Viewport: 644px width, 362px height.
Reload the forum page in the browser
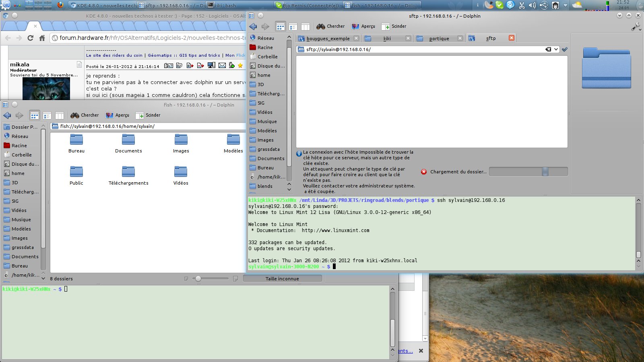(x=30, y=38)
